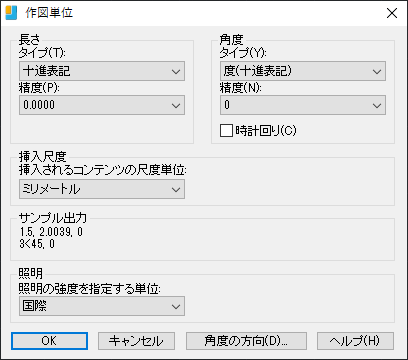The image size is (408, 360).
Task: Click the app icon in title bar
Action: click(x=11, y=13)
